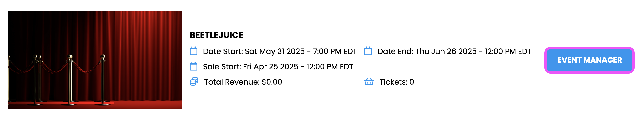644x120 pixels.
Task: Open the Event Manager for Beetlejuice
Action: [x=589, y=60]
